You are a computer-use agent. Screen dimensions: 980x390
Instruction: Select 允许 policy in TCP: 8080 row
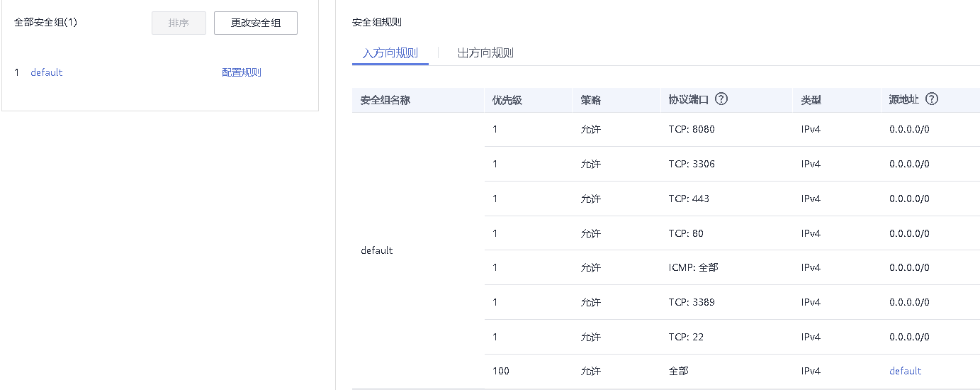point(591,130)
